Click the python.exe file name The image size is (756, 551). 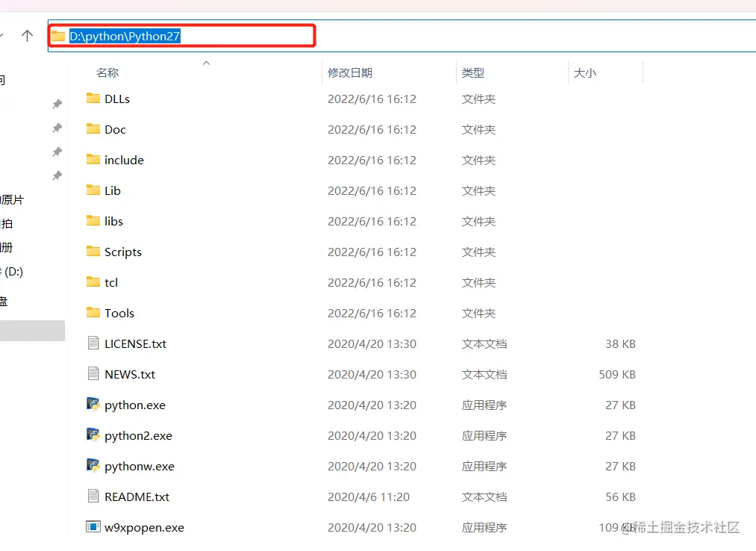click(135, 405)
